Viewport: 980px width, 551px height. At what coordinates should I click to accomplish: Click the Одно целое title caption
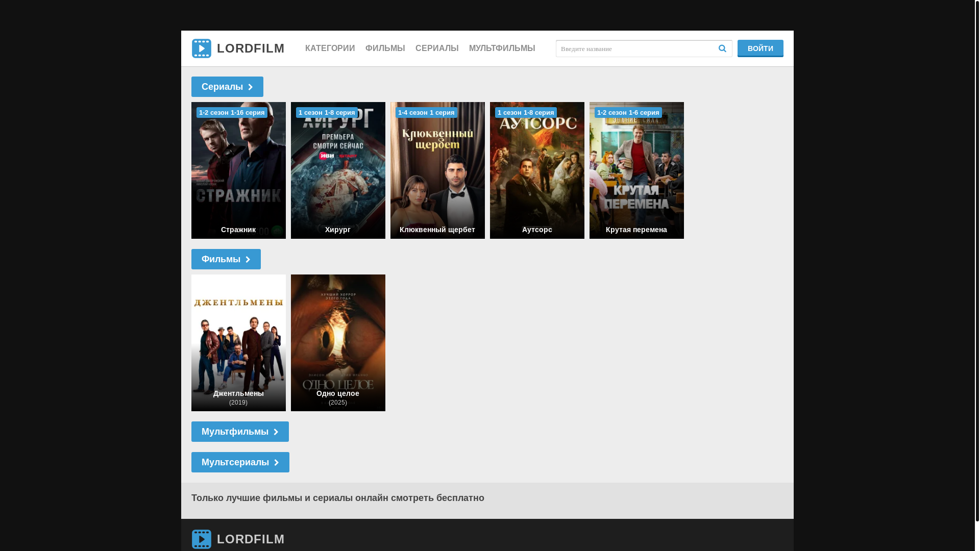[x=338, y=393]
